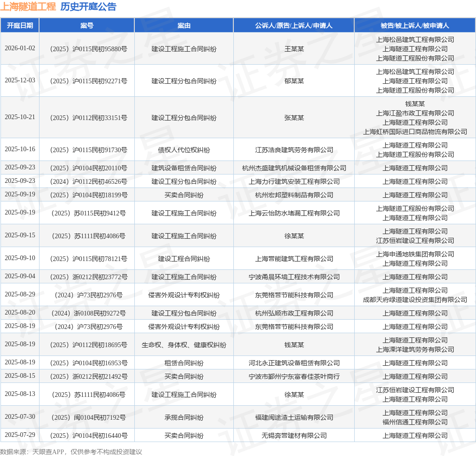Select the 案号 column header
Screen dimensions: 476x456
[87, 26]
